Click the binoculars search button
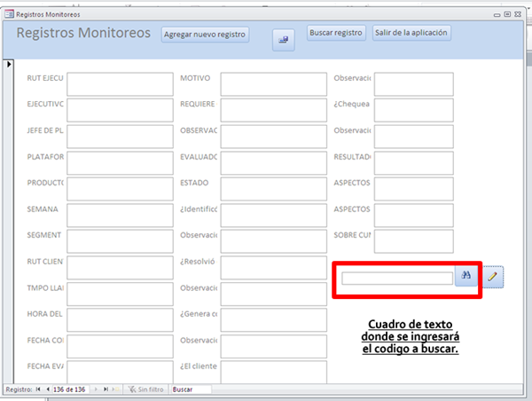 point(465,275)
